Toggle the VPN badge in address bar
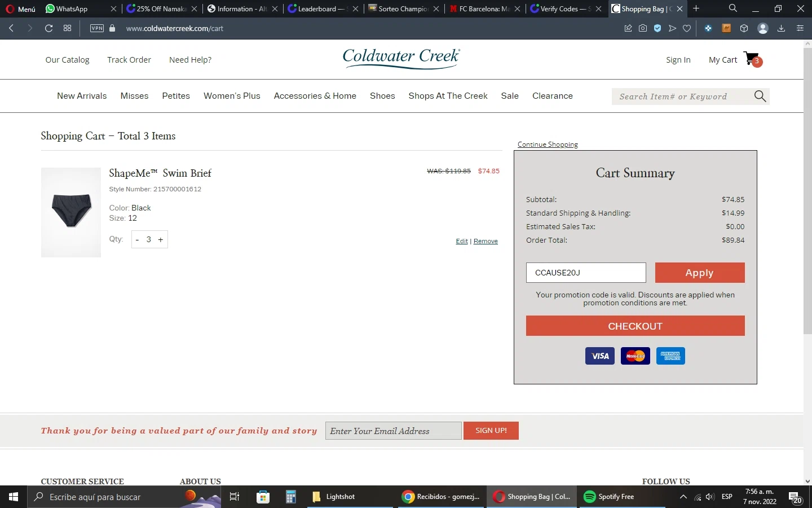This screenshot has height=508, width=812. point(97,28)
